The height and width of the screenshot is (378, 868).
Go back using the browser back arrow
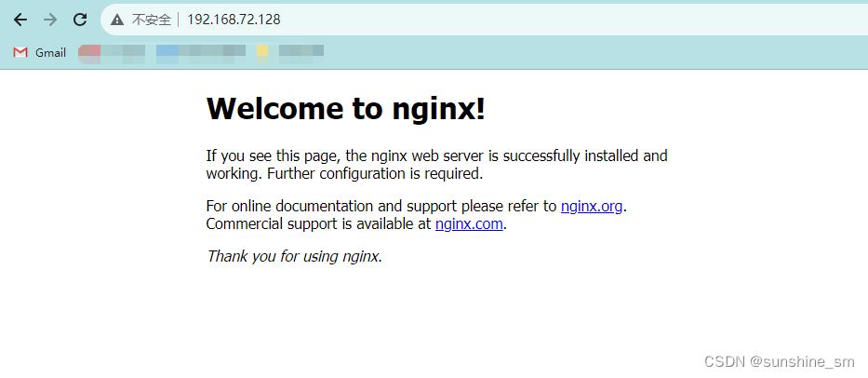(x=20, y=20)
